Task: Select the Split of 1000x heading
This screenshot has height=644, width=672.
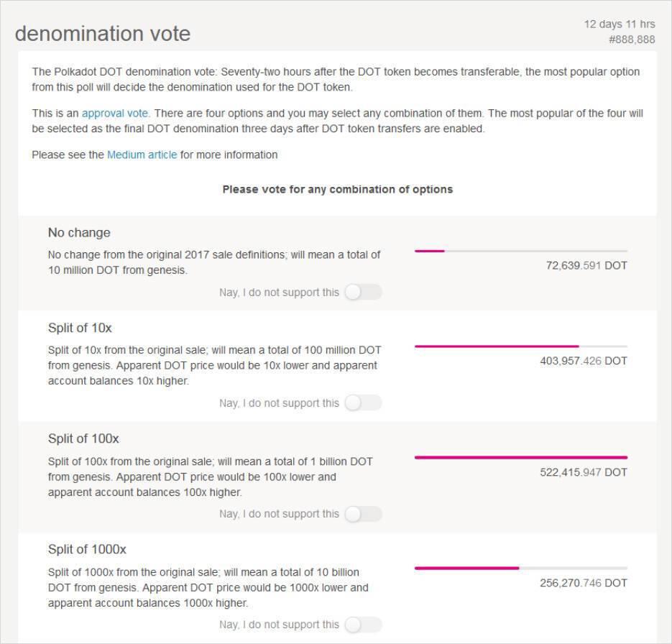Action: pos(86,549)
